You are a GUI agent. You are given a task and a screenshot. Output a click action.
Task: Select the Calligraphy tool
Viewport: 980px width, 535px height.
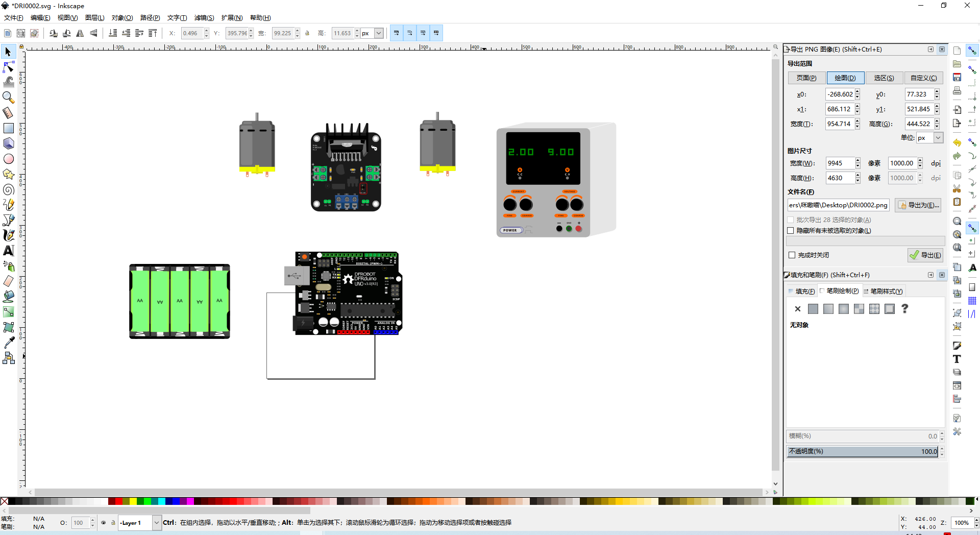8,235
